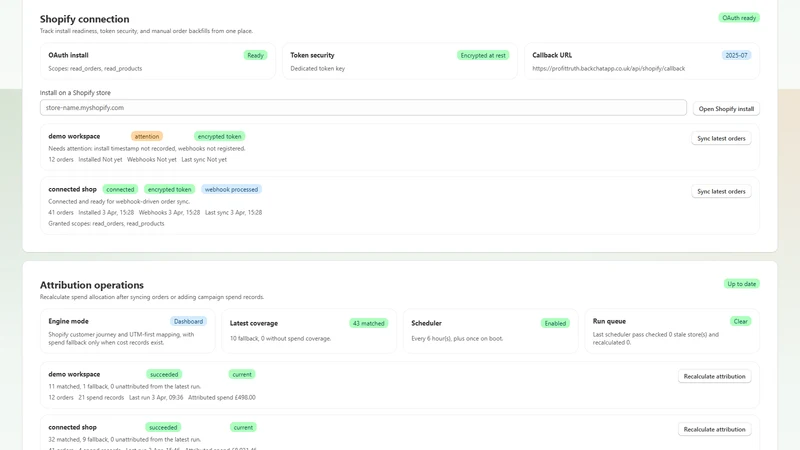The height and width of the screenshot is (450, 800).
Task: Click the connected badge on connected shop
Action: point(120,189)
